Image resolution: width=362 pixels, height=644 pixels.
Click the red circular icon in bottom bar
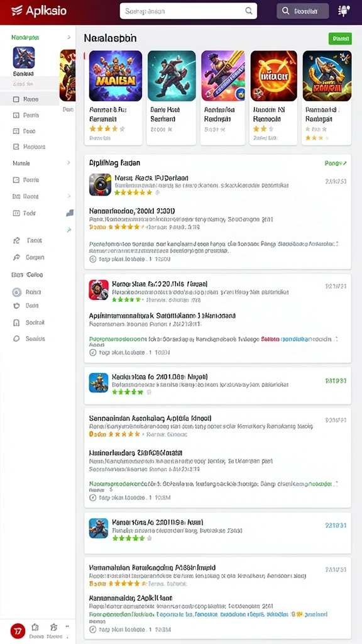18,630
